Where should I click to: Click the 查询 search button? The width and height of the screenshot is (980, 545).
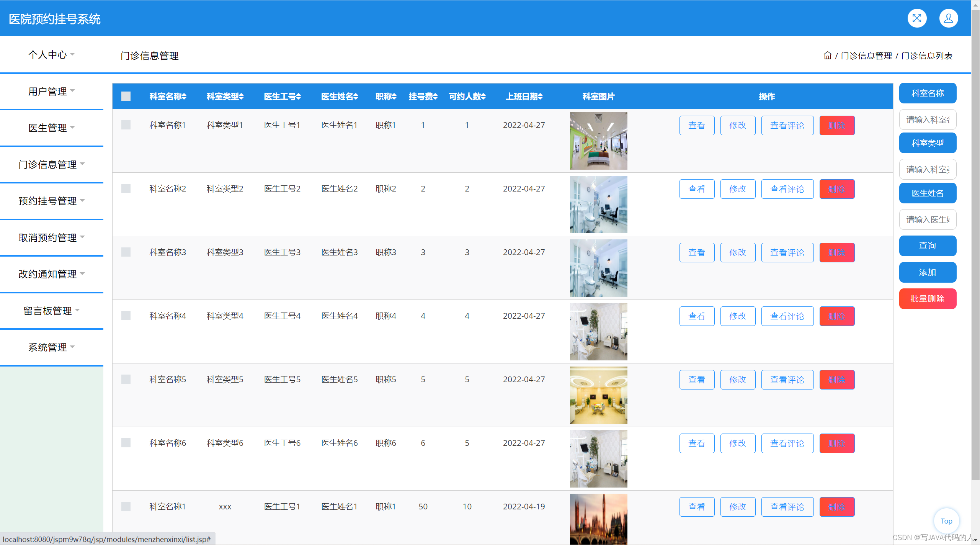point(928,245)
